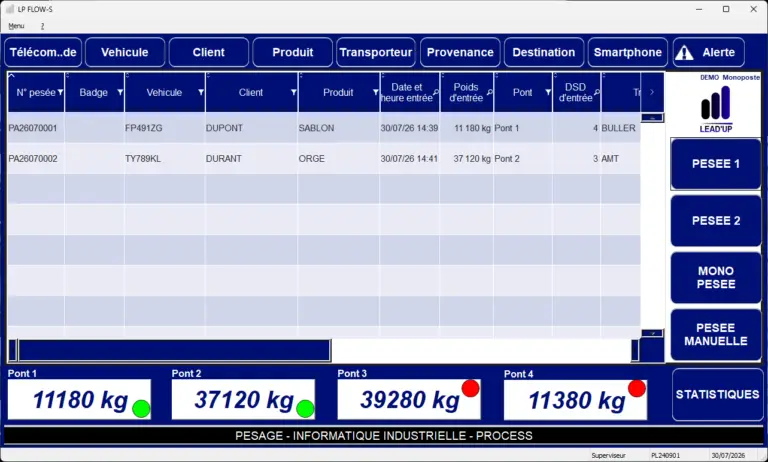Viewport: 768px width, 462px height.
Task: Open the Smartphone button
Action: (627, 52)
